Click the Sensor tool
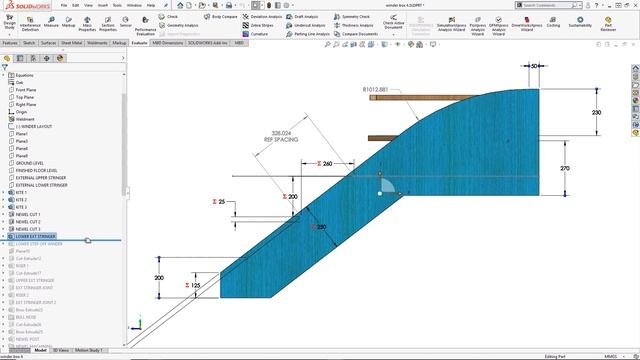The image size is (640, 360). [126, 22]
